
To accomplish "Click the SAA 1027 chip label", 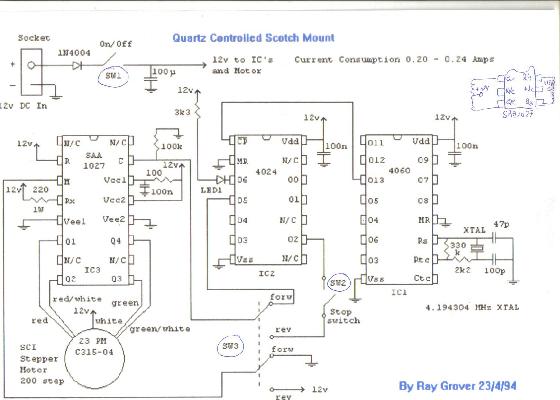I will (x=94, y=160).
